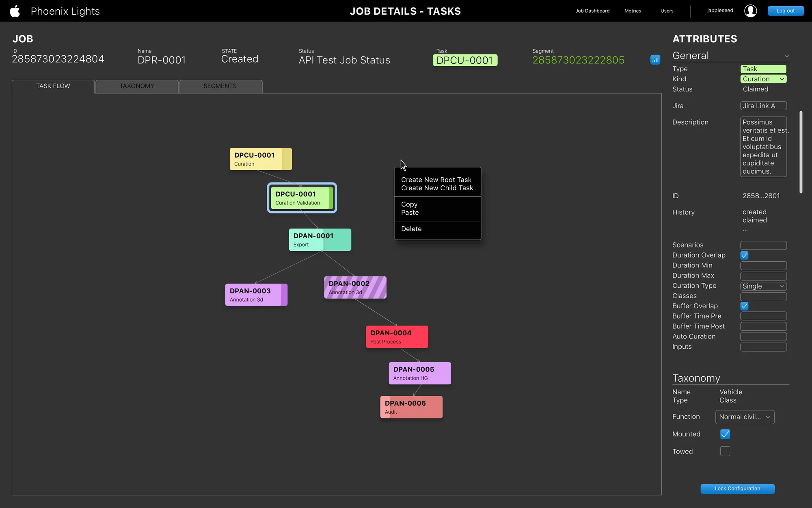Open the Function dropdown showing Normal civil

745,417
